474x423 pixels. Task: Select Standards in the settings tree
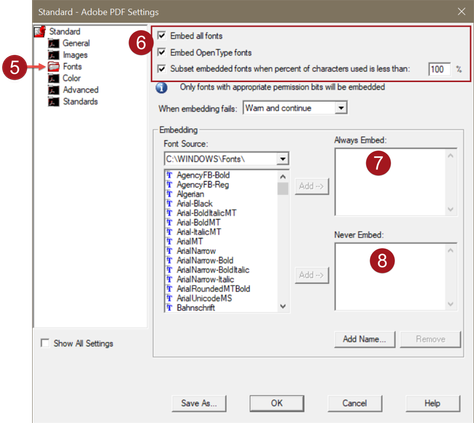[x=80, y=102]
